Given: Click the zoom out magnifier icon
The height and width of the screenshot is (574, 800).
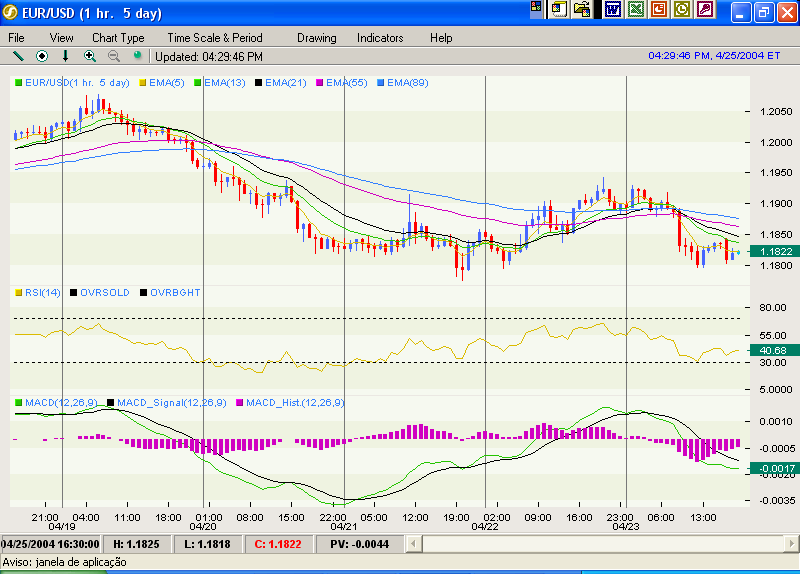Looking at the screenshot, I should tap(113, 56).
